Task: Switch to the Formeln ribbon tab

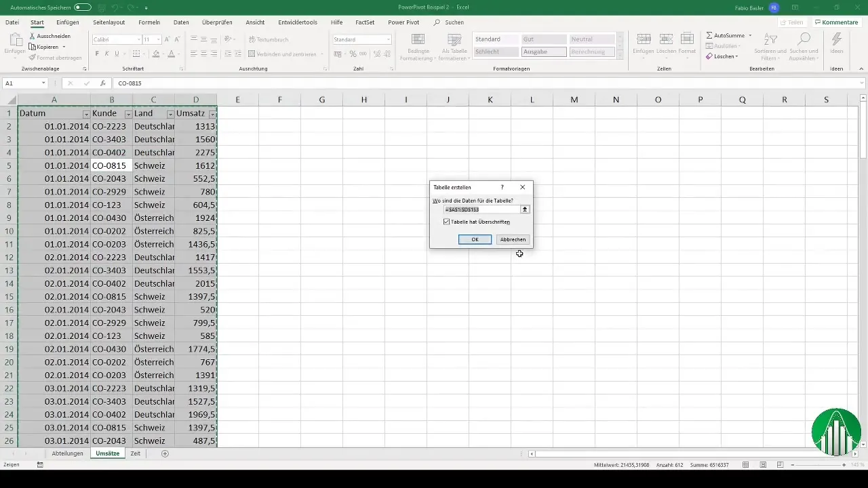Action: point(149,22)
